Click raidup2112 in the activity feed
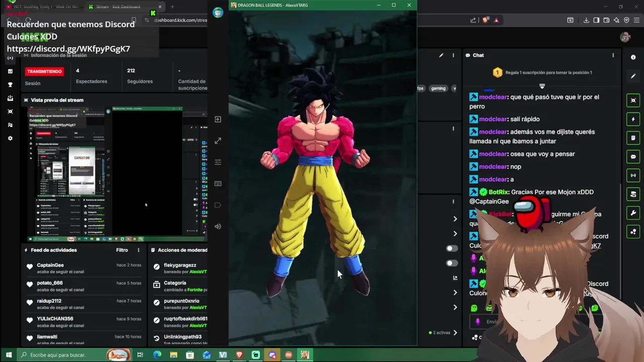Image resolution: width=644 pixels, height=362 pixels. pos(49,301)
